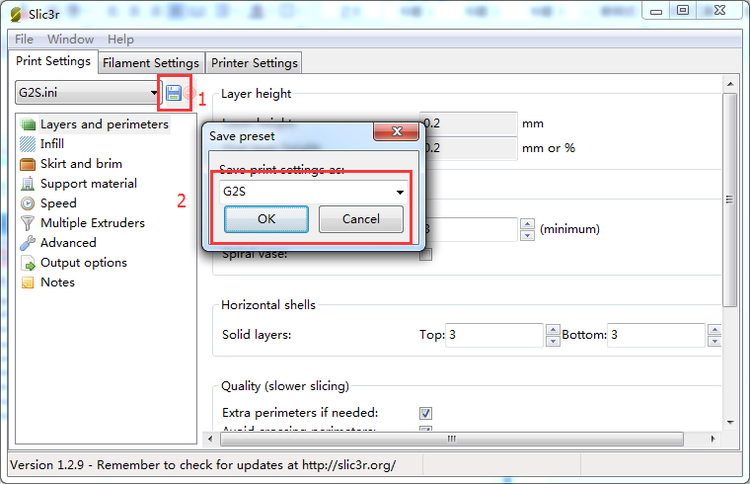Switch to Filament Settings tab

(x=151, y=63)
